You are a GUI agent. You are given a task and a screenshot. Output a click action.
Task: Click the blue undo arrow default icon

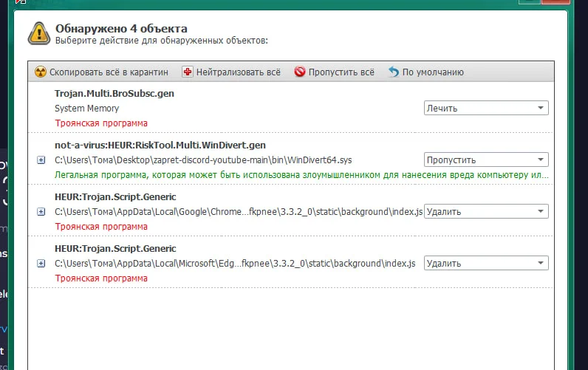[x=394, y=72]
